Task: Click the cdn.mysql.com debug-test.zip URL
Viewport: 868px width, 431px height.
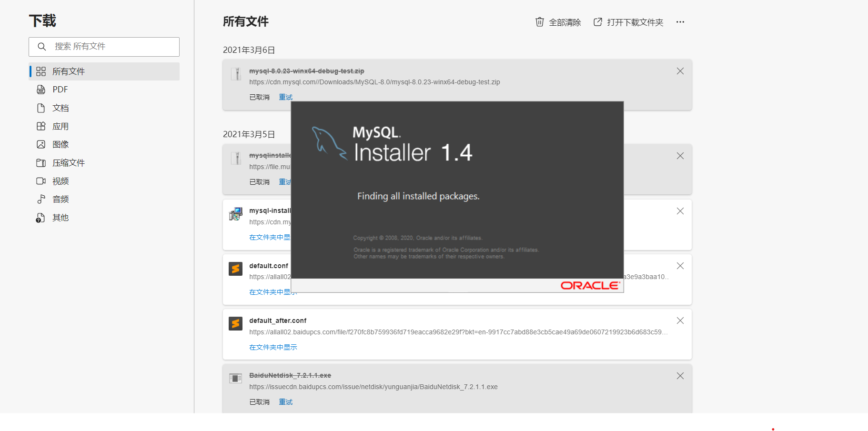Action: click(374, 82)
